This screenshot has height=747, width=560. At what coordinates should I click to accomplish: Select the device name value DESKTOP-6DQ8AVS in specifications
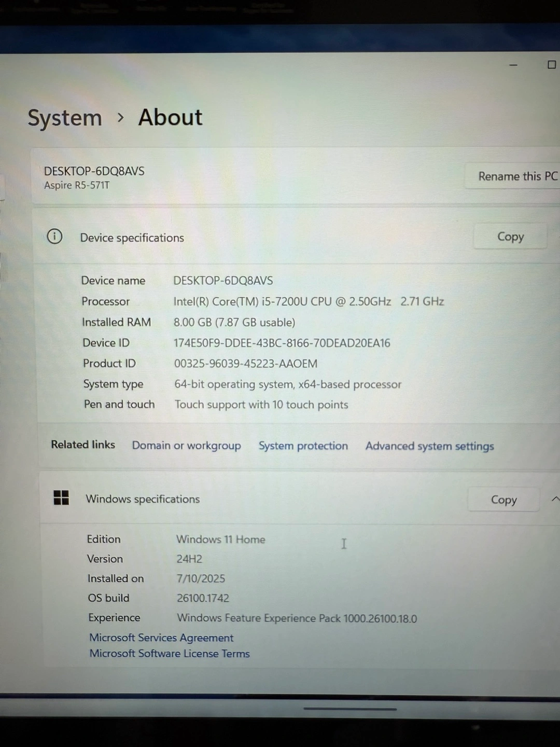[x=223, y=281]
